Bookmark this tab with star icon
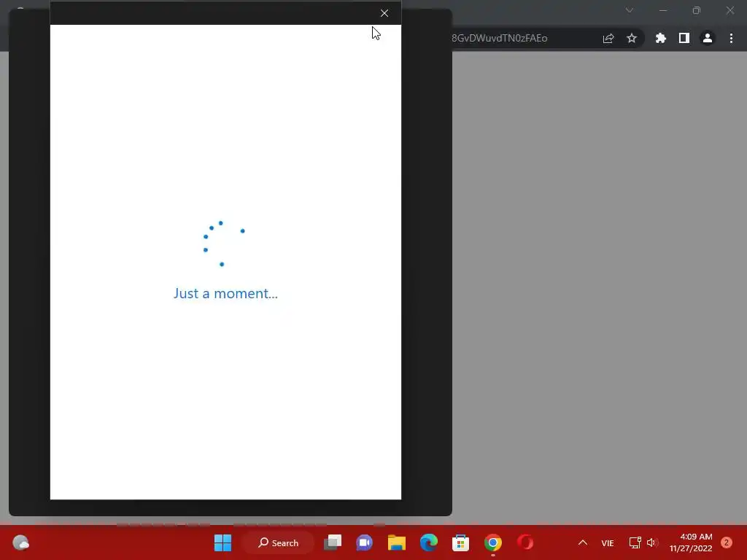Screen dimensions: 747x560 (632, 38)
